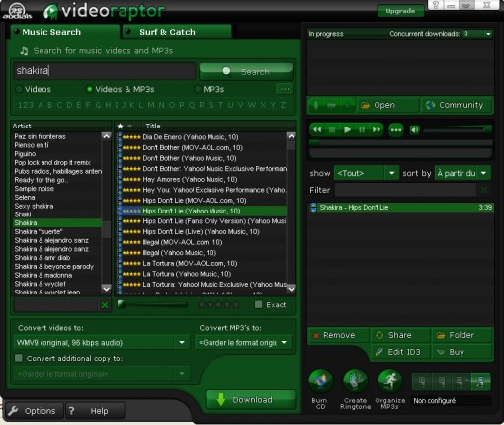Adjust the player volume slider
The height and width of the screenshot is (425, 504).
(x=458, y=130)
